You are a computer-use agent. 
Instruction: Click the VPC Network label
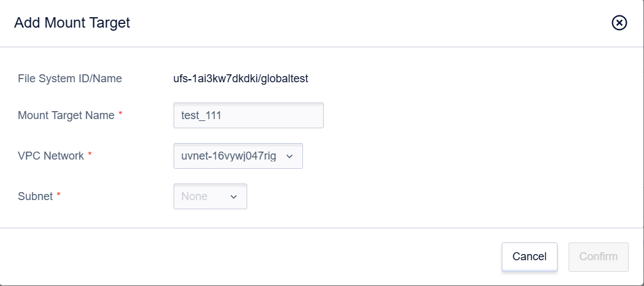pyautogui.click(x=51, y=156)
